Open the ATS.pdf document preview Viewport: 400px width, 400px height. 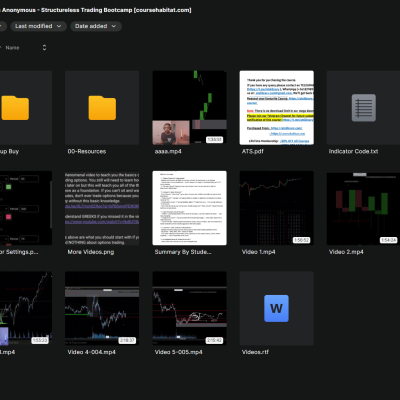(x=276, y=108)
